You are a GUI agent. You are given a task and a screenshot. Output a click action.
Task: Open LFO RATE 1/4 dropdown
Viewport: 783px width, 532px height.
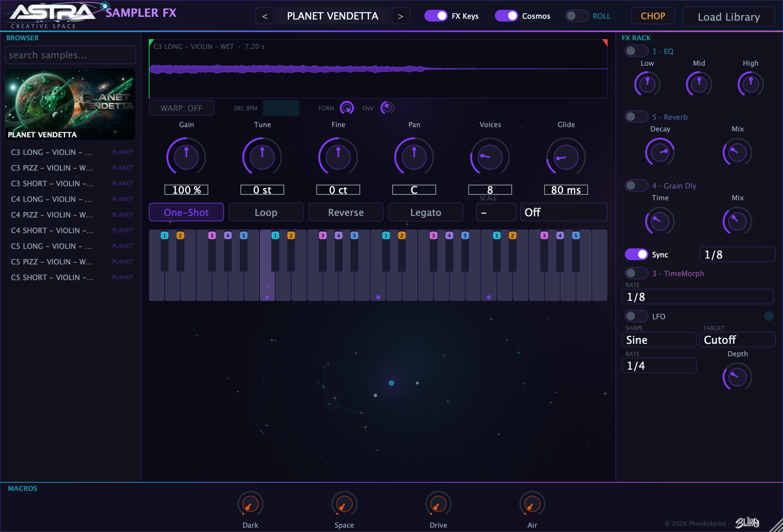click(x=659, y=365)
